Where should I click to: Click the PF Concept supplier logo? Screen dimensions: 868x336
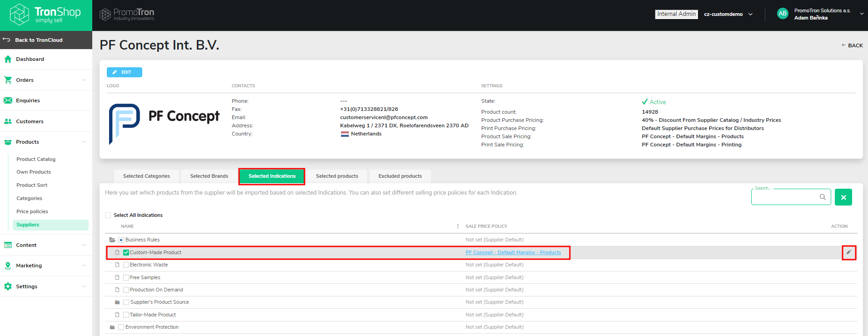164,124
